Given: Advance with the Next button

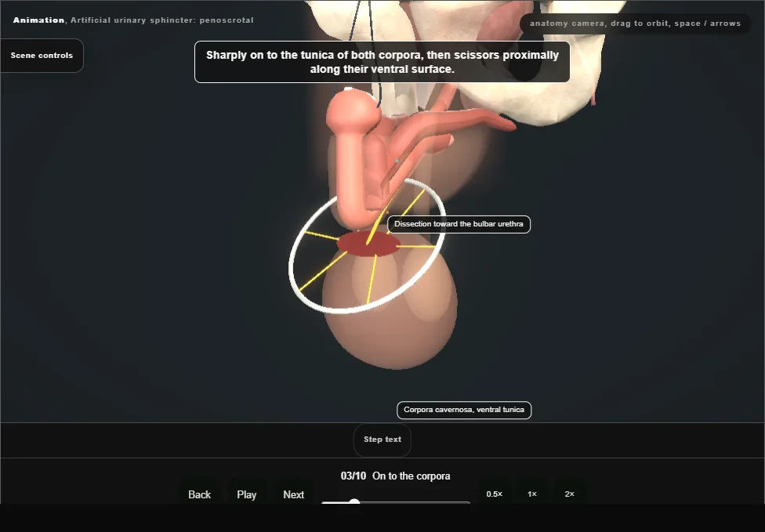Looking at the screenshot, I should click(x=293, y=494).
